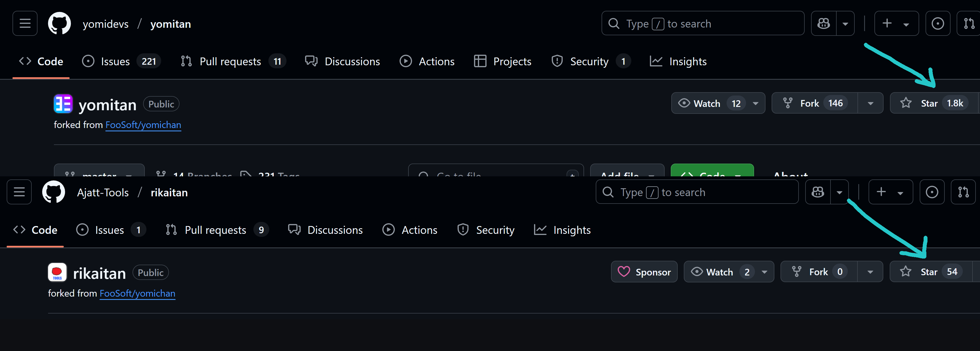Viewport: 980px width, 351px height.
Task: Click the star icon on rikaitan's Star button
Action: click(x=906, y=272)
